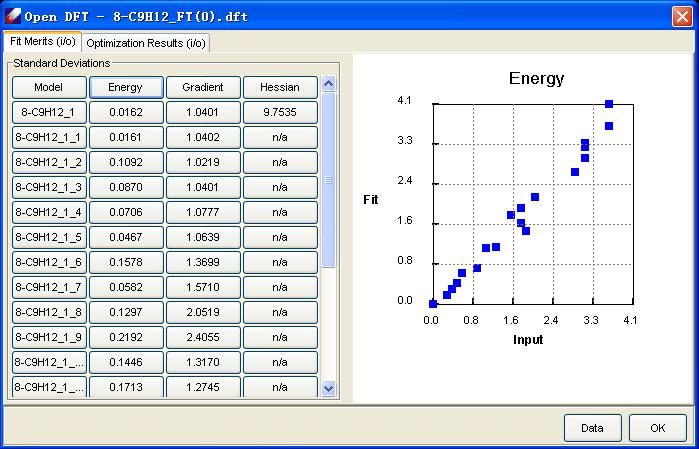The image size is (699, 449).
Task: Click energy value 0.2192 for 8-C9H12_1_9
Action: 125,337
